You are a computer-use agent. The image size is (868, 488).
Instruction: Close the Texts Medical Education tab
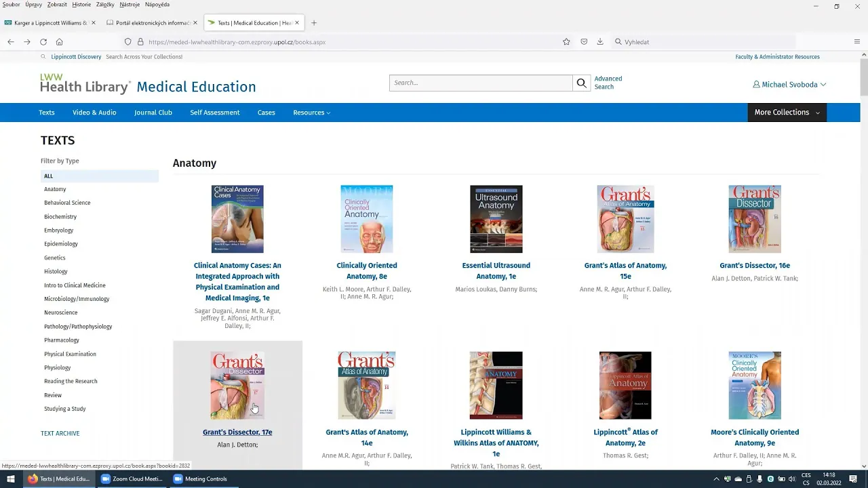pos(297,22)
